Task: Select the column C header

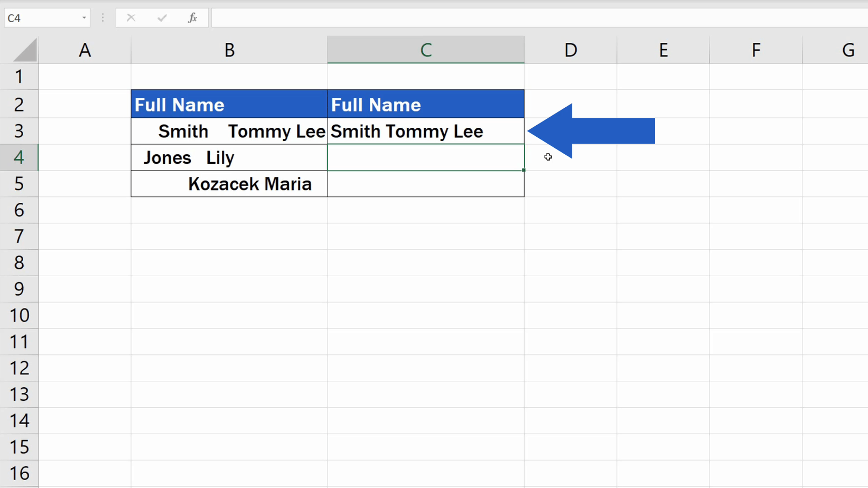Action: coord(425,49)
